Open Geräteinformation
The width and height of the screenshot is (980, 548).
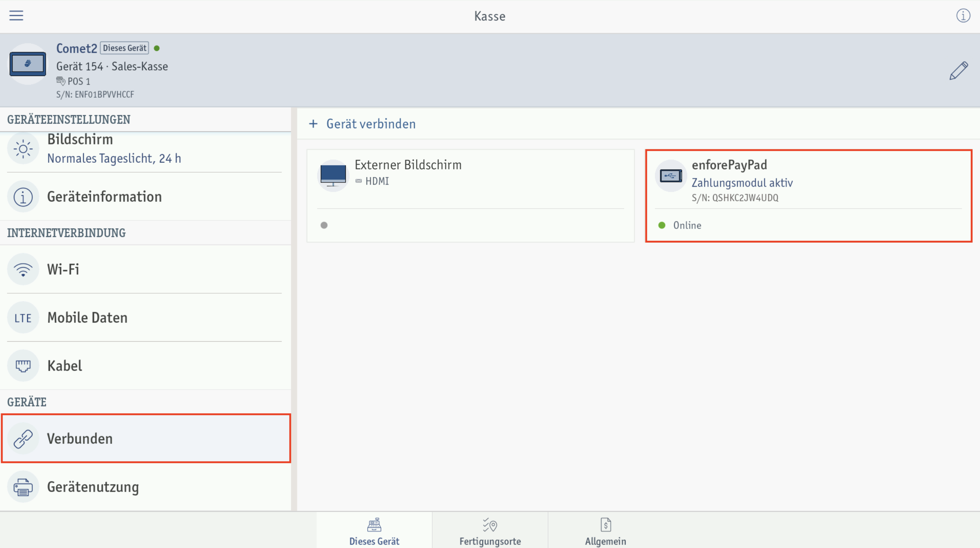coord(145,197)
